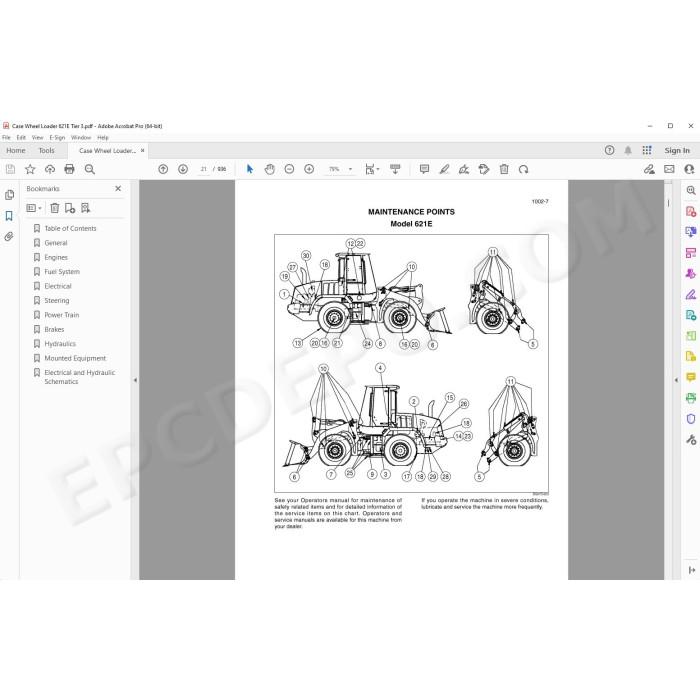Open the General bookmark
Image resolution: width=700 pixels, height=700 pixels.
(x=56, y=243)
